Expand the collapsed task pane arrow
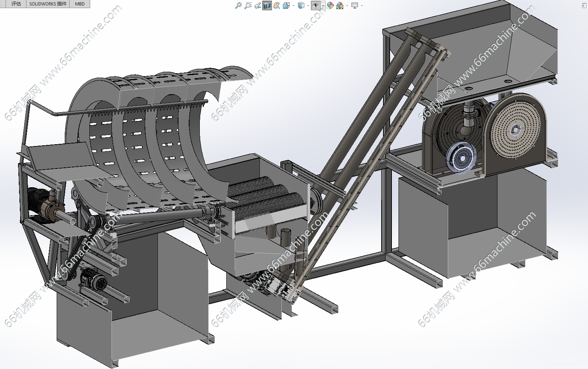 tap(584, 6)
